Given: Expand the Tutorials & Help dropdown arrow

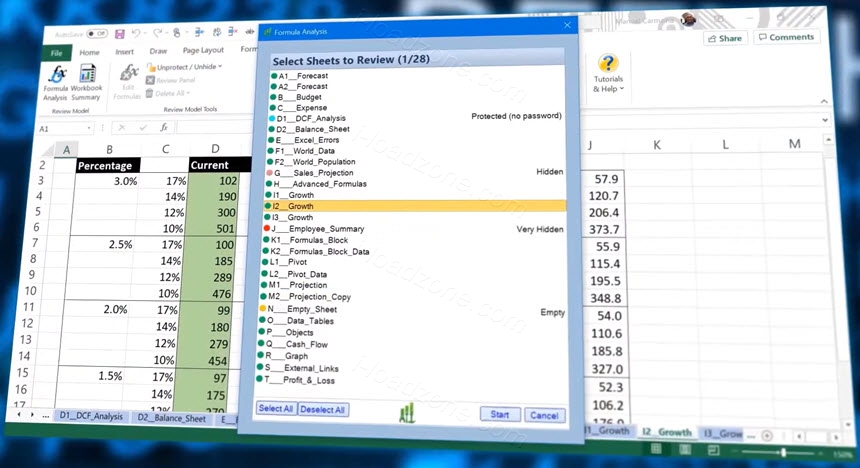Looking at the screenshot, I should [x=622, y=88].
